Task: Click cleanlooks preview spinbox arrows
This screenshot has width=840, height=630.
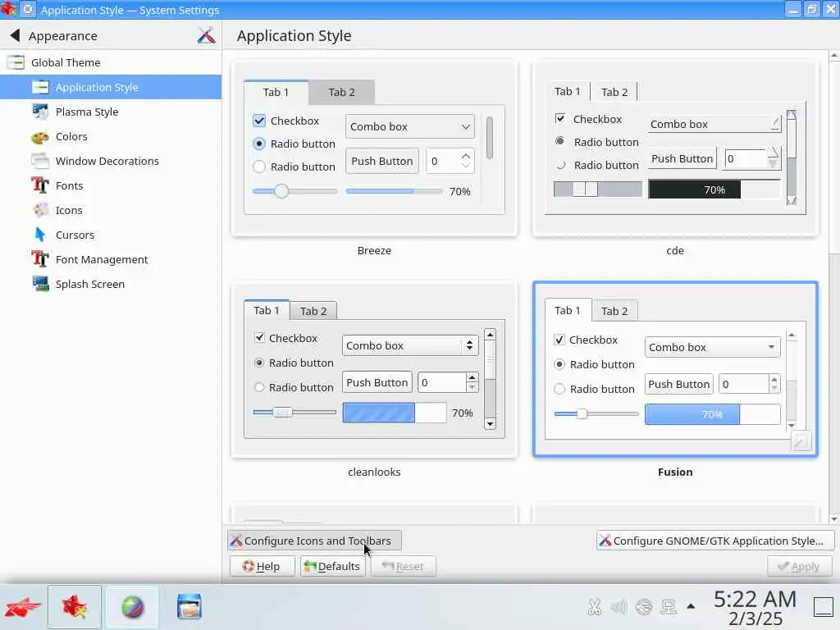Action: 472,382
